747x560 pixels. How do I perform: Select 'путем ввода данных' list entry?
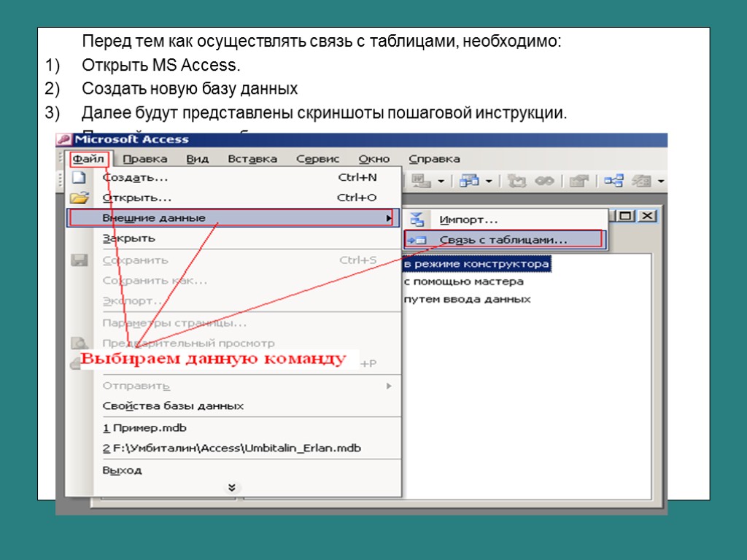pos(467,299)
